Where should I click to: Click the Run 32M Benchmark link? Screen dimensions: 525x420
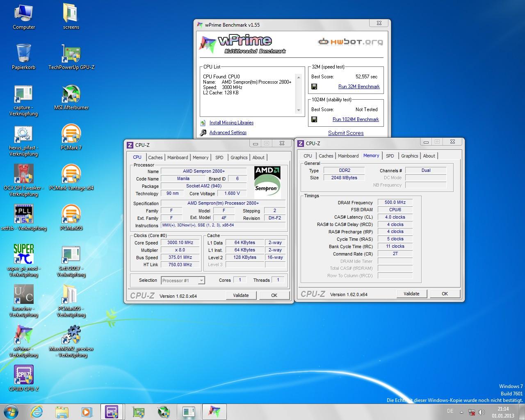tap(359, 87)
